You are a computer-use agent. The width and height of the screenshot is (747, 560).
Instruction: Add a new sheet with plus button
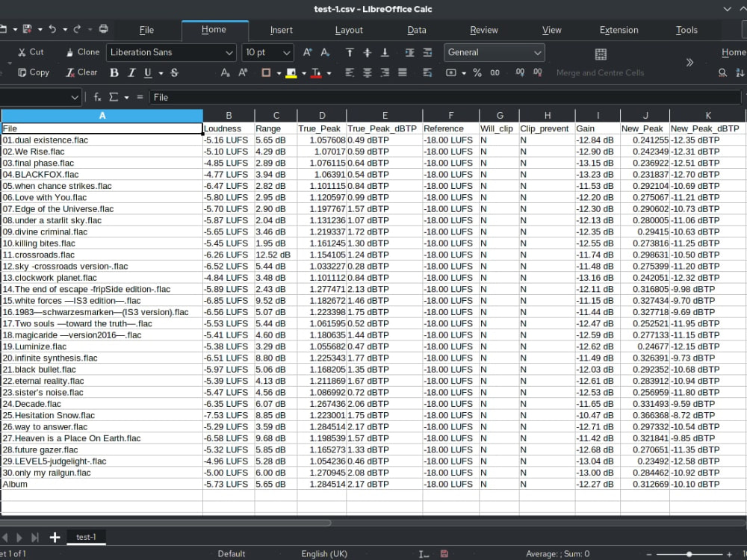tap(55, 537)
